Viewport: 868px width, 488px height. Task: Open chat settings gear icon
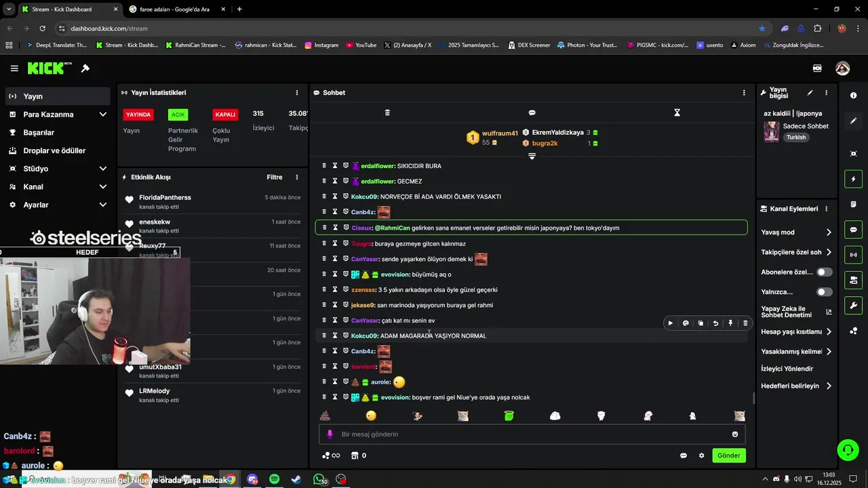(x=701, y=455)
